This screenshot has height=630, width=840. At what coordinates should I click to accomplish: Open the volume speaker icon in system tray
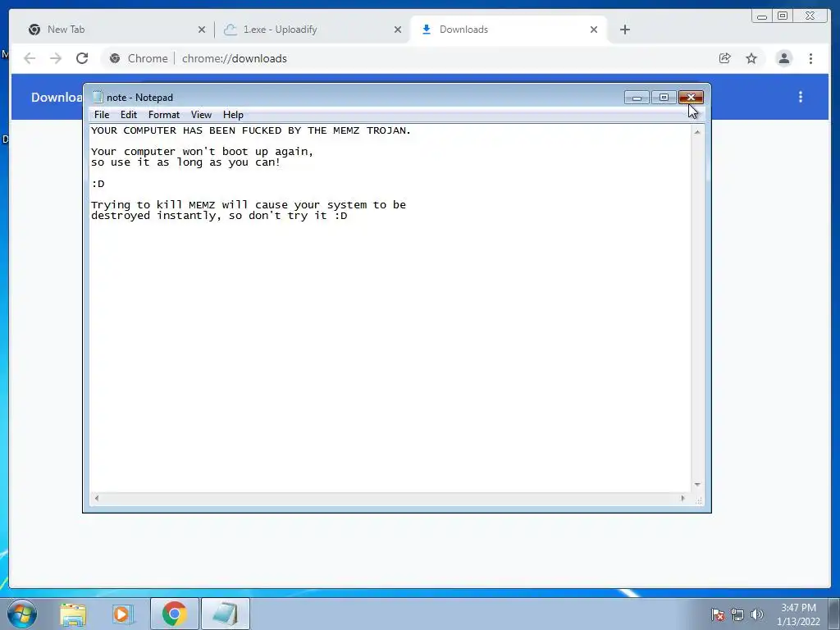click(x=756, y=614)
